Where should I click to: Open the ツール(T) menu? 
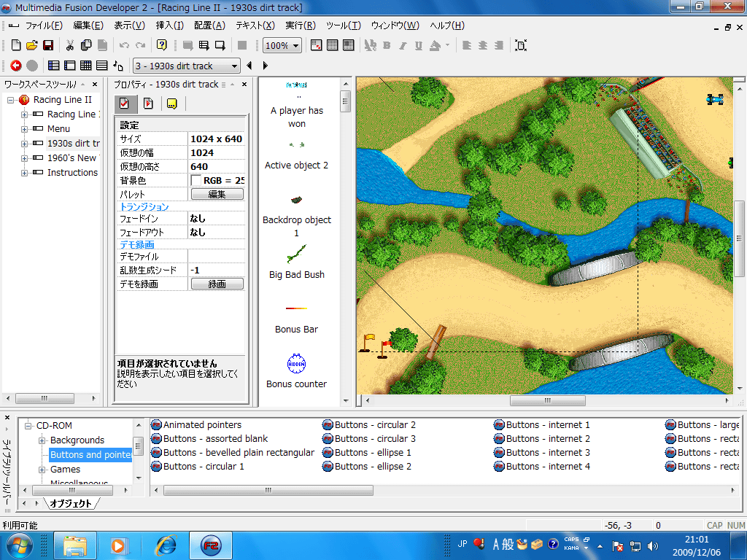(x=344, y=26)
